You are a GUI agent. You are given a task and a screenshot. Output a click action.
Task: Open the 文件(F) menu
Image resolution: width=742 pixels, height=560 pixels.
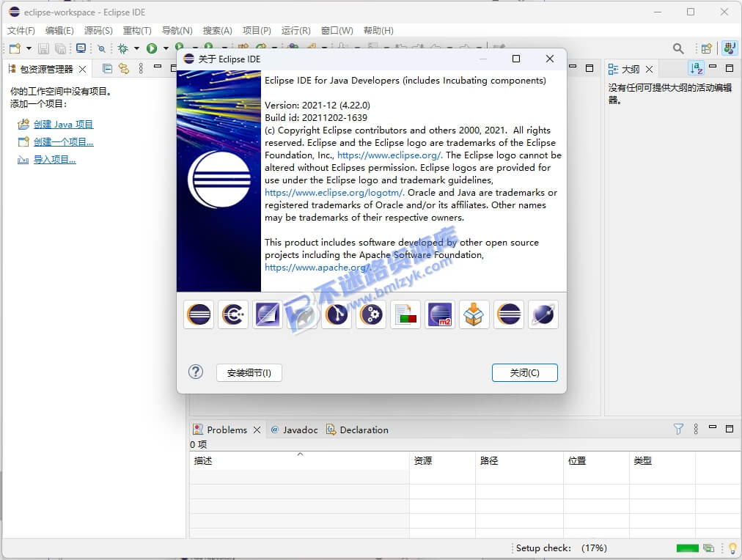point(21,31)
